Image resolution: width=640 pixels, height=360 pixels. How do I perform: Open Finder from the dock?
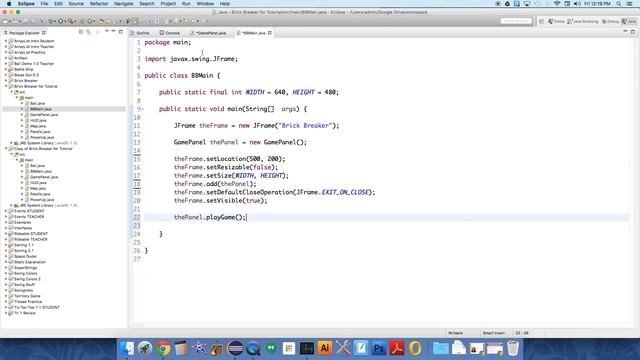coord(127,348)
